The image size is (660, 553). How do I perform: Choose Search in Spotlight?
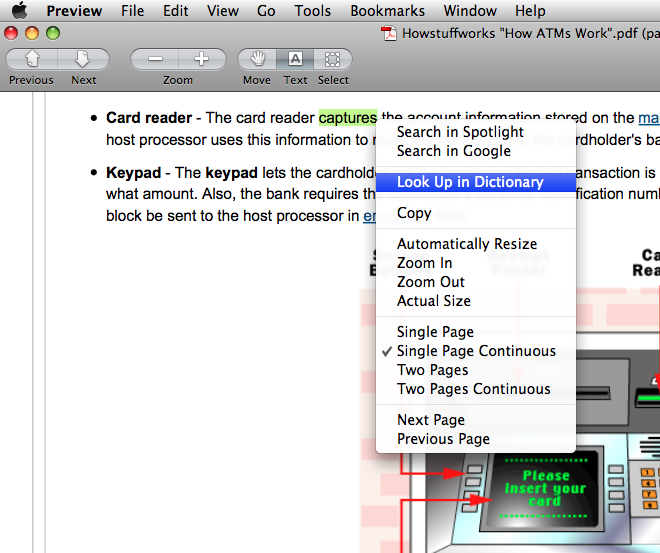476,132
